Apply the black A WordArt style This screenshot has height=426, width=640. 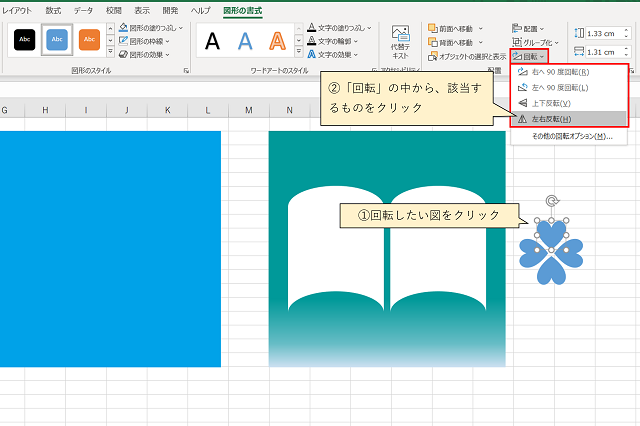tap(212, 41)
